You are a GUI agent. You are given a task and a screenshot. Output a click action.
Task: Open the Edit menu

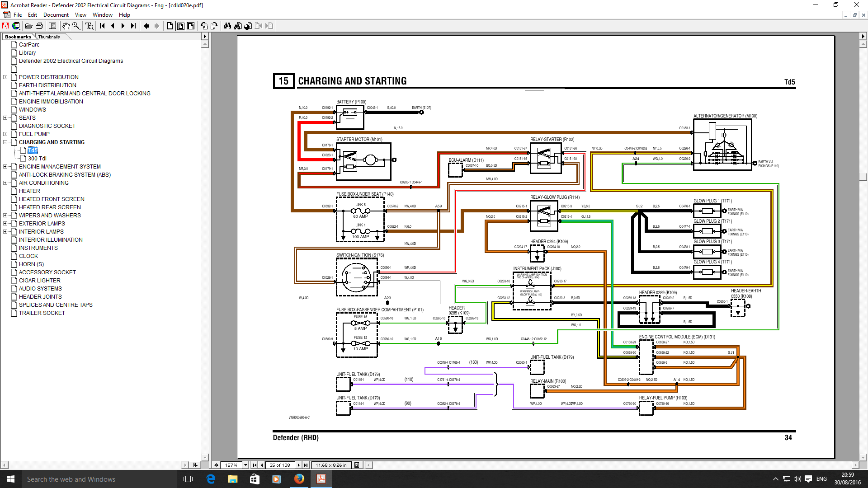(33, 15)
